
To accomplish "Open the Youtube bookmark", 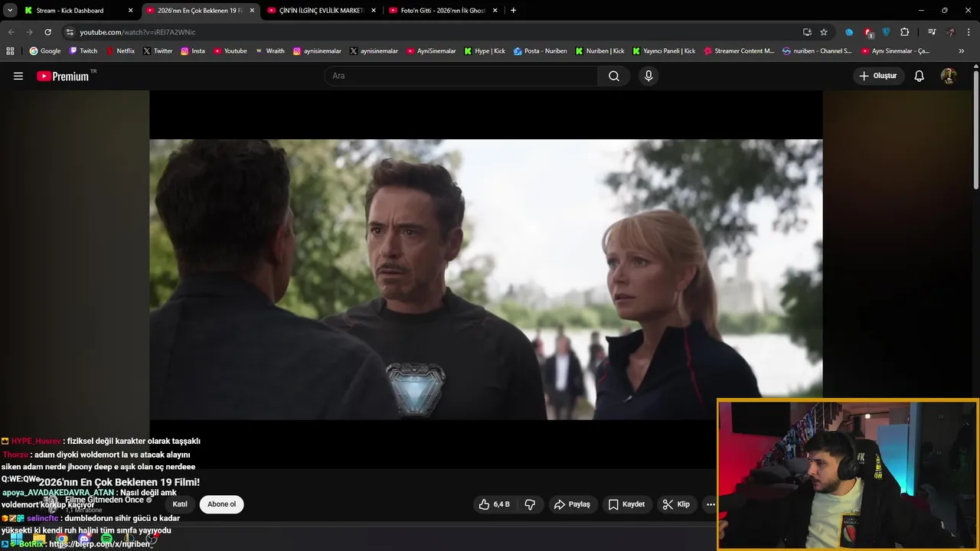I will pos(230,51).
